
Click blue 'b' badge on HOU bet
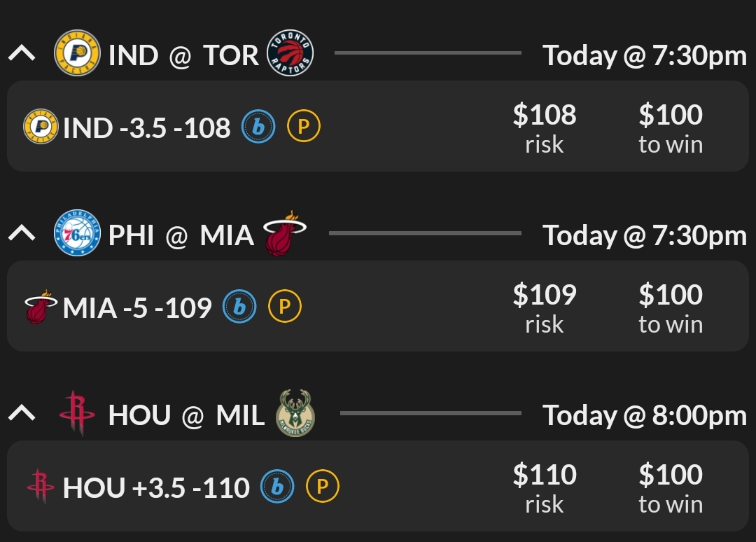(x=277, y=488)
